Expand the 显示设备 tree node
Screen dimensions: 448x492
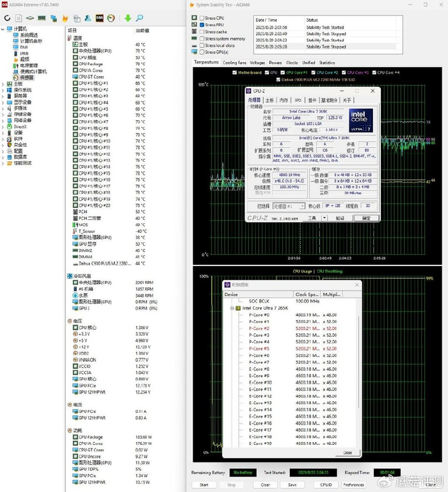pyautogui.click(x=3, y=102)
